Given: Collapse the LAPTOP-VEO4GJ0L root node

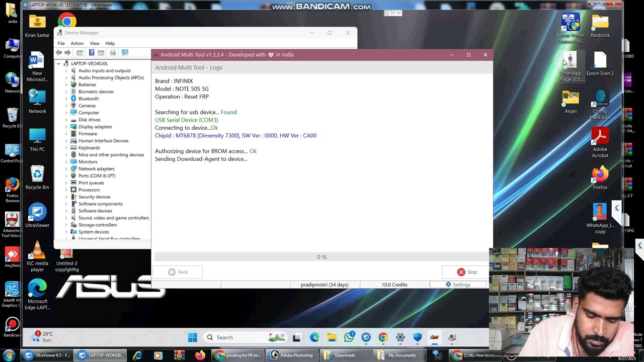Looking at the screenshot, I should (59, 64).
